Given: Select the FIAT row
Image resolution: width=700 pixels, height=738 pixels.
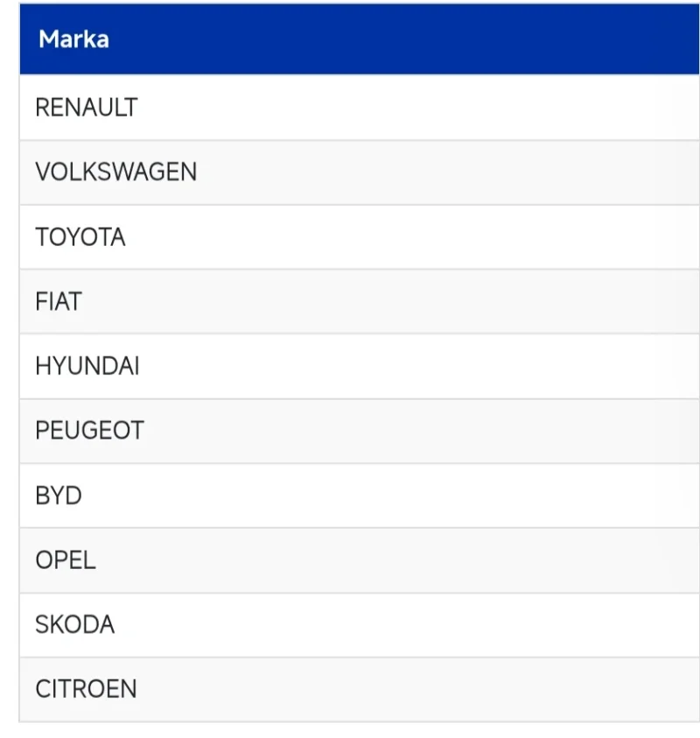Looking at the screenshot, I should point(350,302).
